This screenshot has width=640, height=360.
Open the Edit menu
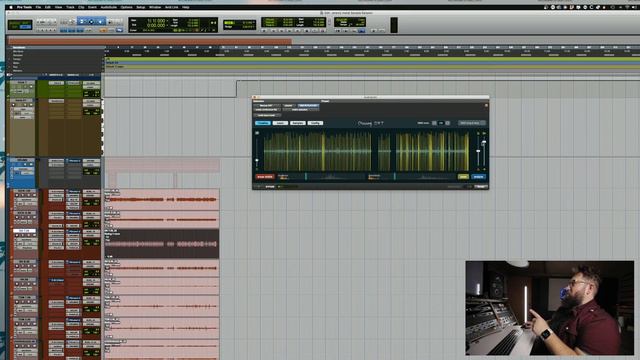click(x=48, y=7)
